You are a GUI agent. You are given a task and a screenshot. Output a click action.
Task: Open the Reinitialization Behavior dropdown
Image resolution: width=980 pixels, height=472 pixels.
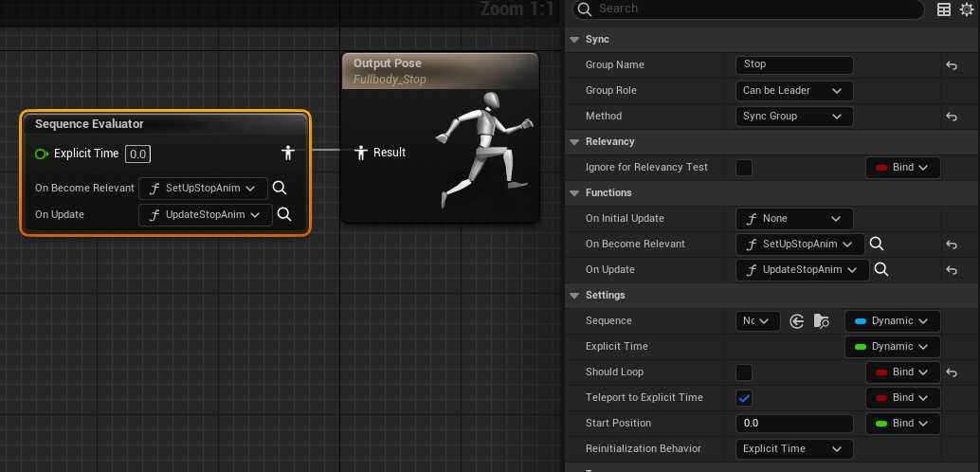click(794, 449)
